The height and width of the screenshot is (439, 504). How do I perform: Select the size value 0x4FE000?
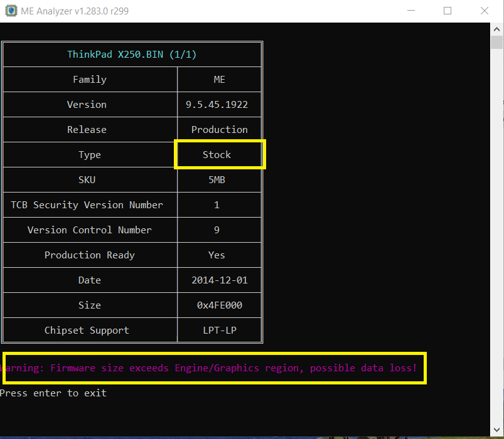click(x=220, y=305)
